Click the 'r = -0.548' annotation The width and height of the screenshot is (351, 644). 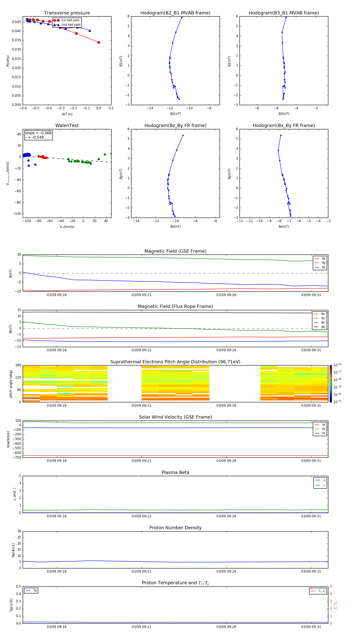pos(35,137)
